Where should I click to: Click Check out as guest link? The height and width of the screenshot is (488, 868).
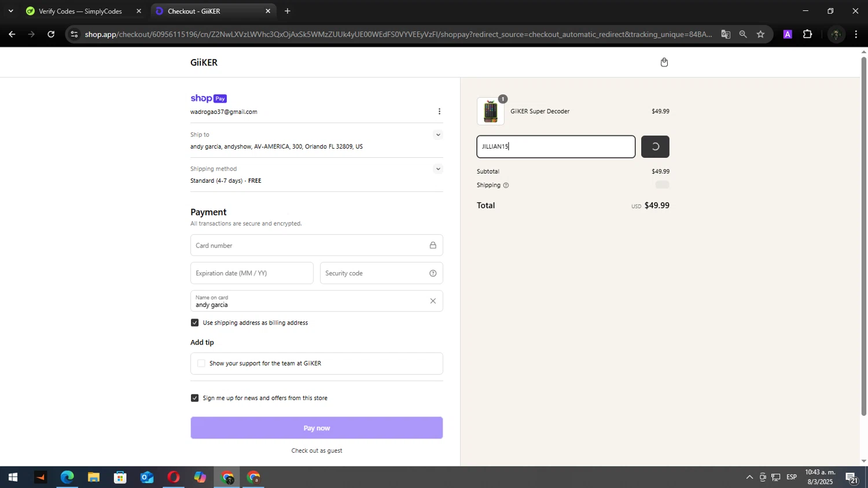[x=317, y=451]
